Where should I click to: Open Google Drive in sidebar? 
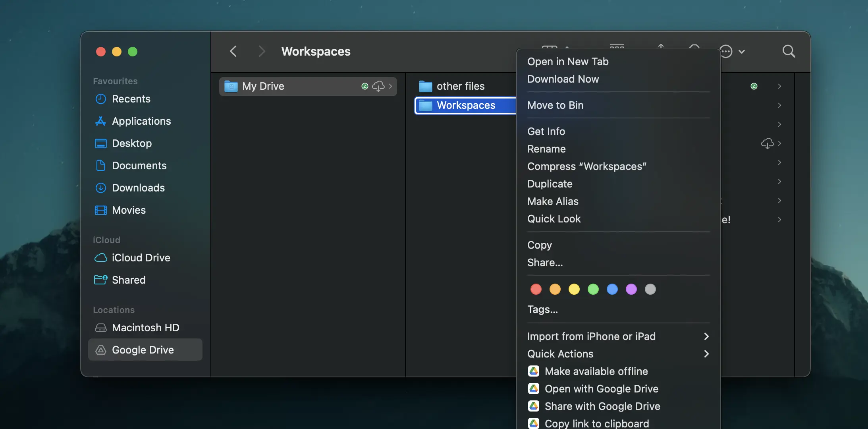click(x=143, y=350)
